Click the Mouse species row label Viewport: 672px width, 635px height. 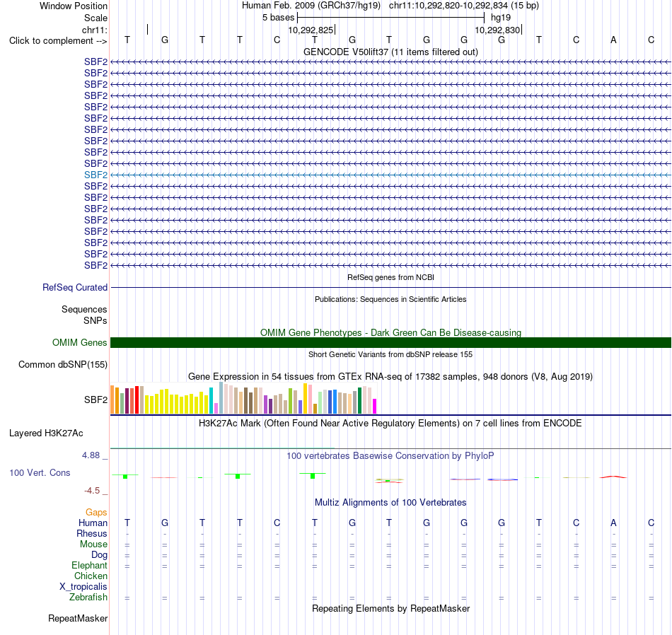pyautogui.click(x=93, y=544)
